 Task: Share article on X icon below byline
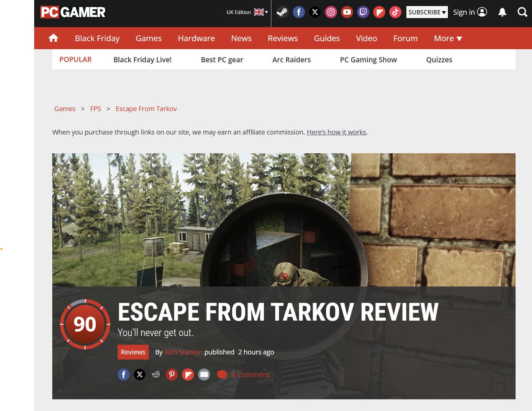click(140, 375)
